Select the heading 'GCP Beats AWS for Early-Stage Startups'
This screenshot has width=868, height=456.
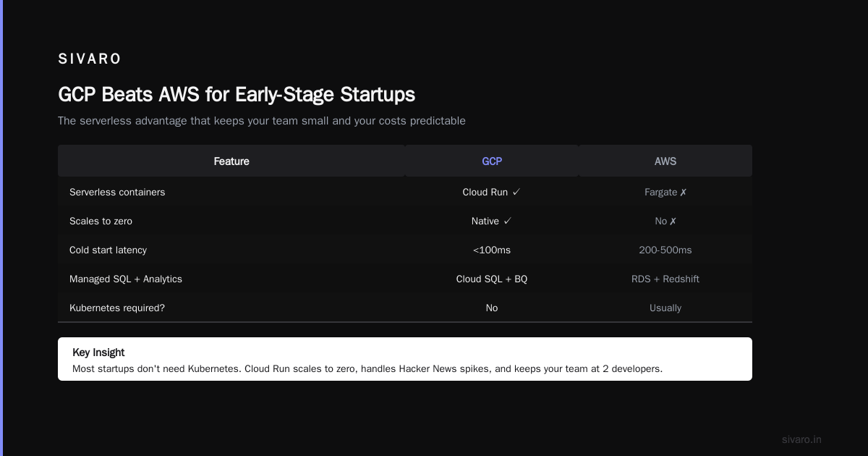click(237, 94)
